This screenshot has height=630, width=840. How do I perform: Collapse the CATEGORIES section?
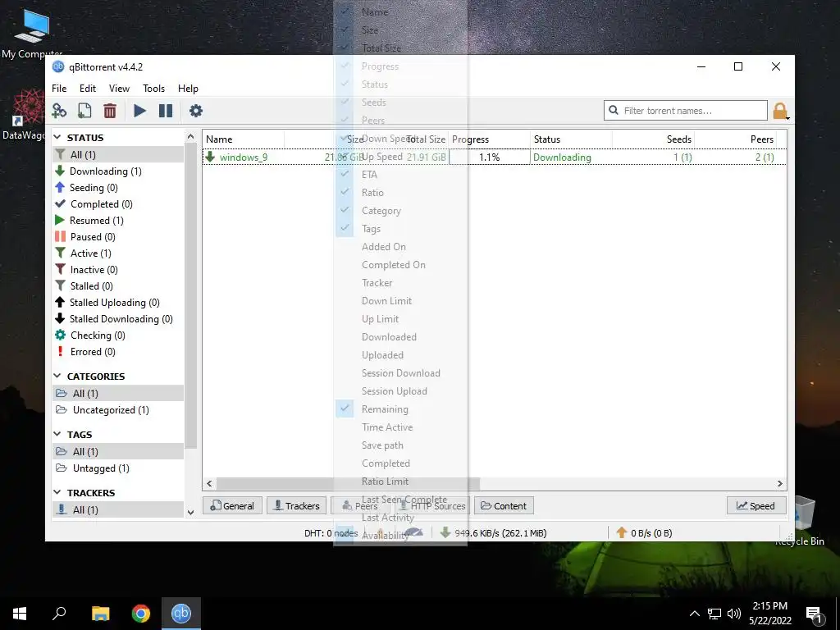pyautogui.click(x=57, y=376)
